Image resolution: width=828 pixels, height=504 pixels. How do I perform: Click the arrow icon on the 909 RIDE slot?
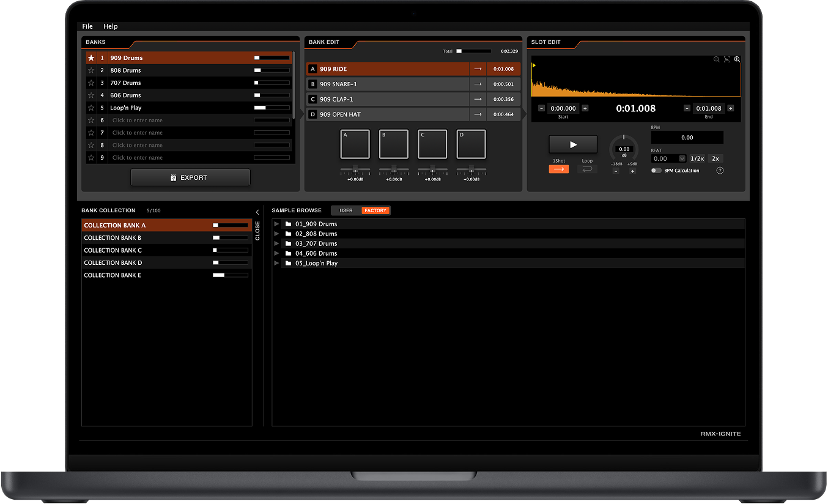(x=478, y=69)
